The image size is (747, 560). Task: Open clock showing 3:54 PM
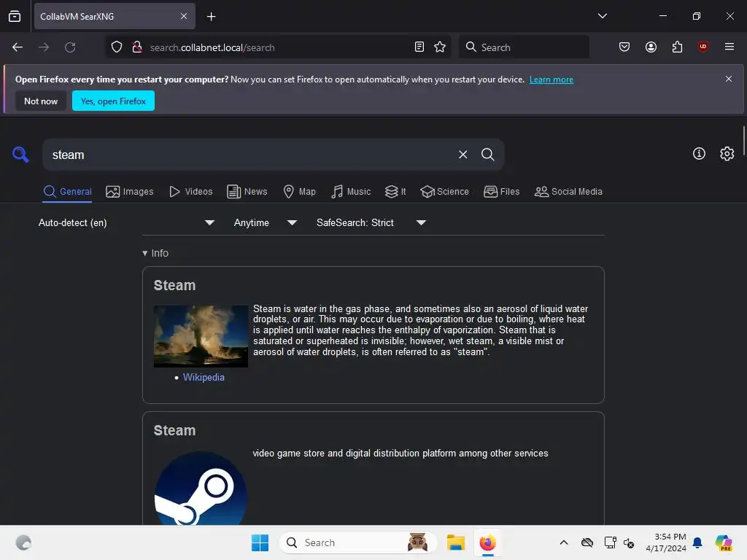(666, 542)
